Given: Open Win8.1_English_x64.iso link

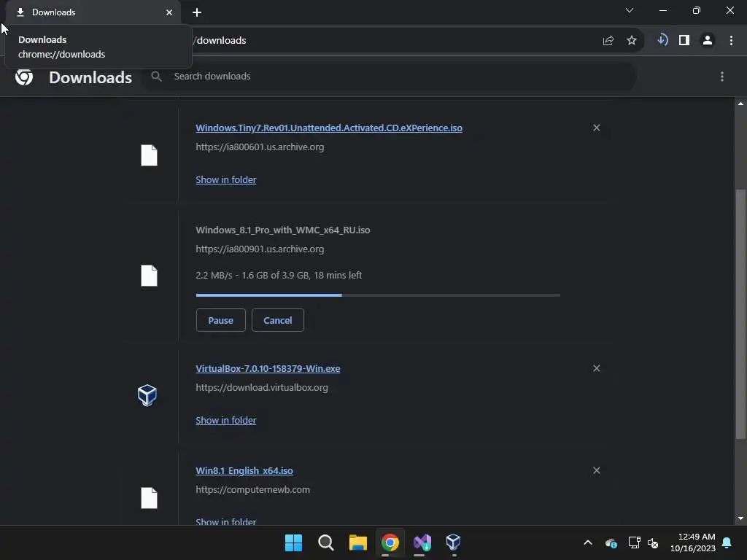Looking at the screenshot, I should click(244, 470).
